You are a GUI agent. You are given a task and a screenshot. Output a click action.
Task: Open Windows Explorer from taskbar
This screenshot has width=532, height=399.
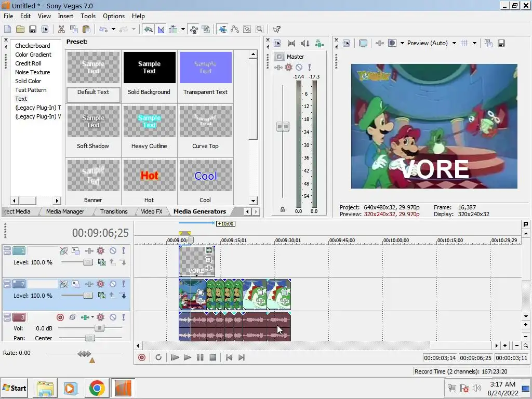(45, 388)
